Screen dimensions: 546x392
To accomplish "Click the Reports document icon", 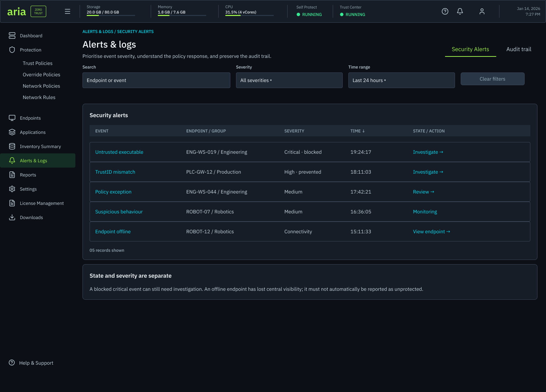I will pyautogui.click(x=12, y=175).
